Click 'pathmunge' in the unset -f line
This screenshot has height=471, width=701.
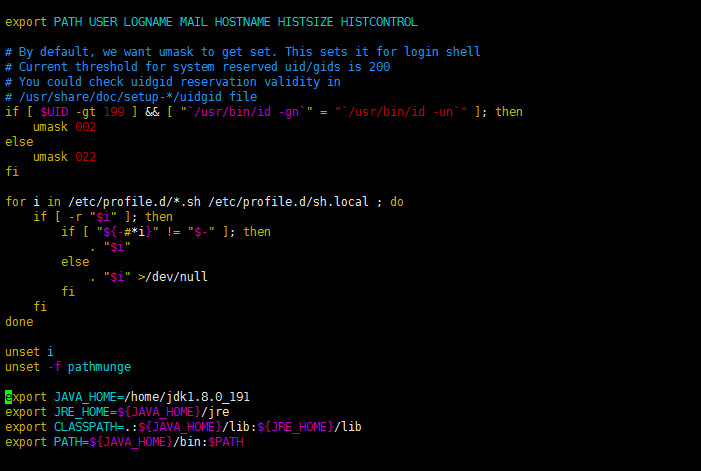[99, 367]
